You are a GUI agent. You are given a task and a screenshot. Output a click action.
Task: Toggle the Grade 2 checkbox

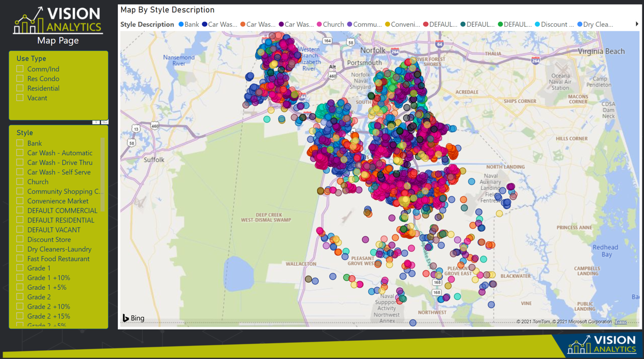(20, 297)
